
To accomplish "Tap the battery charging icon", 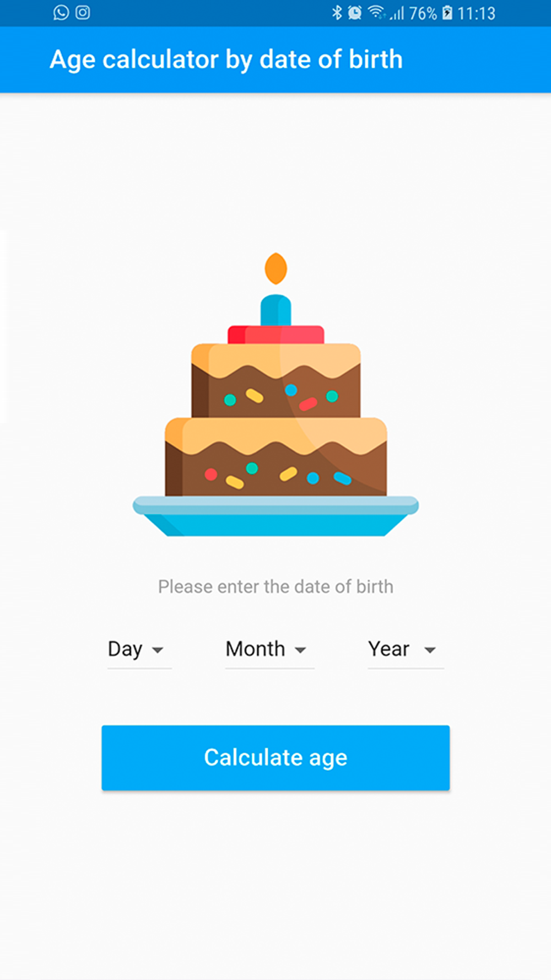I will point(447,13).
